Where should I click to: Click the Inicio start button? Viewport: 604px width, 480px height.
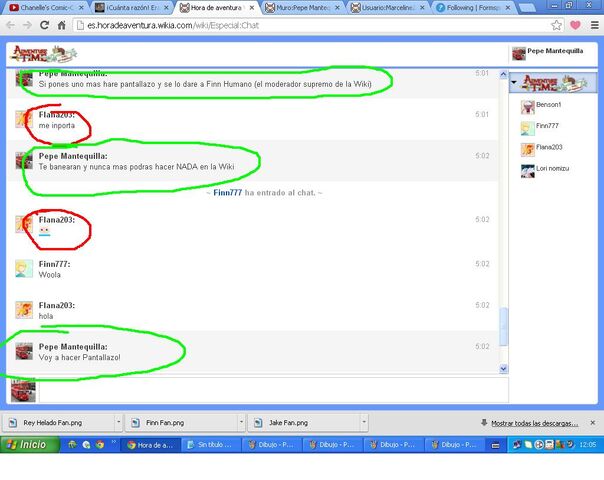coord(30,445)
